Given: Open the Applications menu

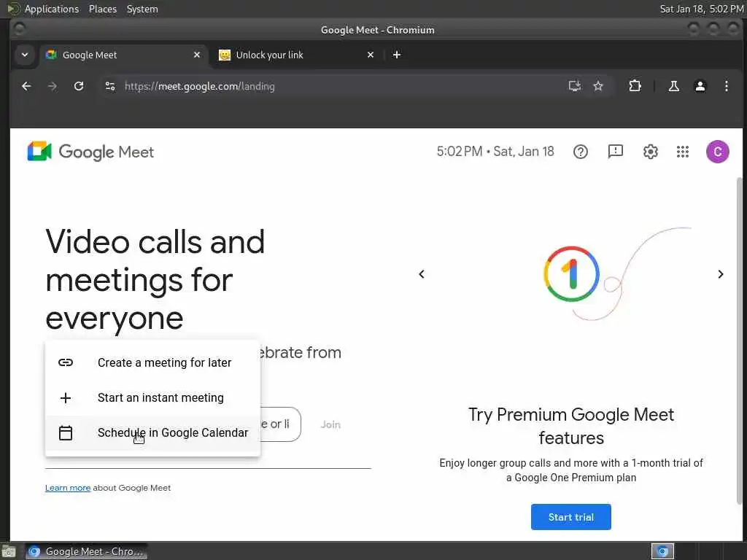Looking at the screenshot, I should pyautogui.click(x=52, y=9).
